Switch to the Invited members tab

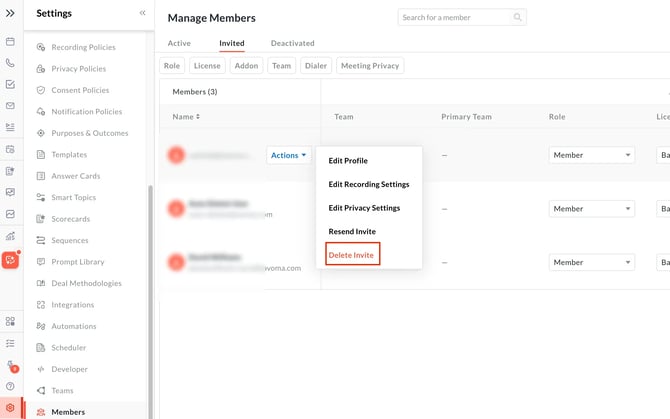[x=232, y=43]
